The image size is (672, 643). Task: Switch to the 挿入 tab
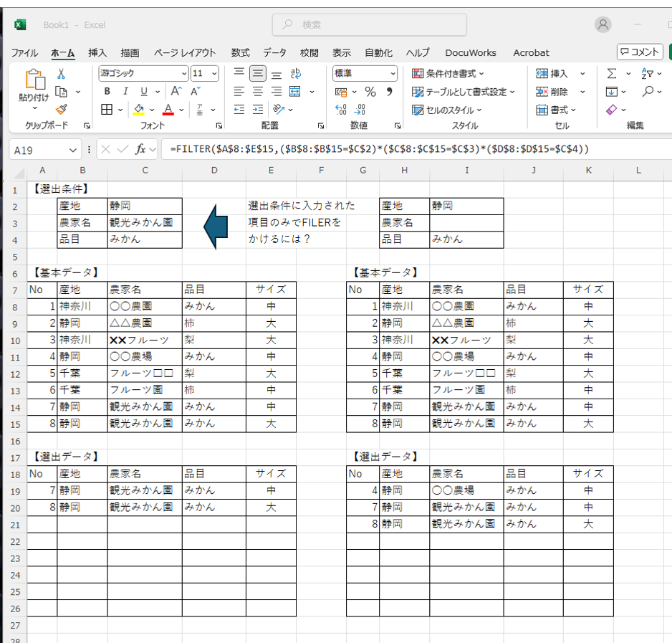97,53
